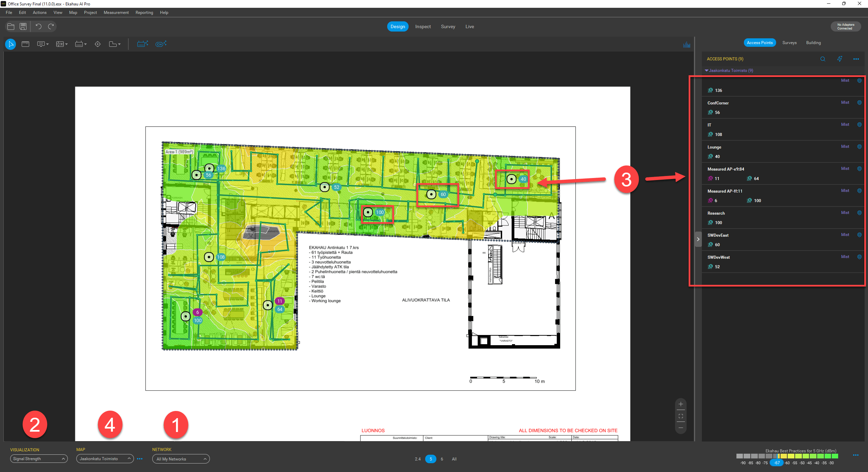Toggle visibility icon for Research AP

(860, 213)
